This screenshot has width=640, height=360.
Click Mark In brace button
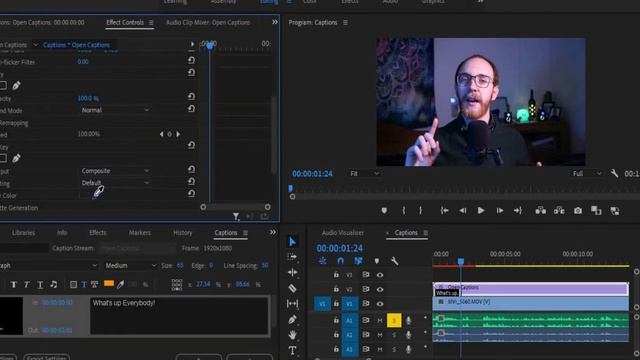(x=404, y=211)
